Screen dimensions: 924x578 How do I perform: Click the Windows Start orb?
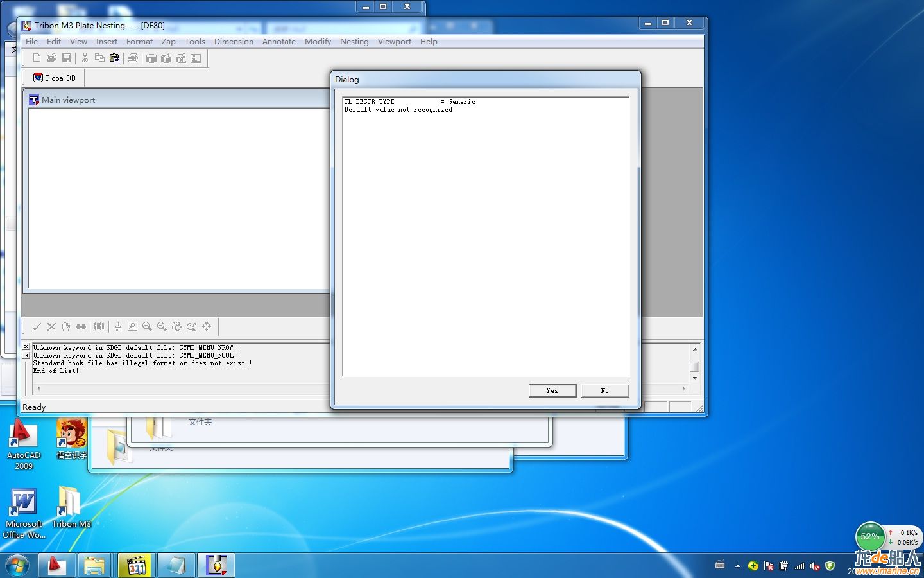coord(17,566)
